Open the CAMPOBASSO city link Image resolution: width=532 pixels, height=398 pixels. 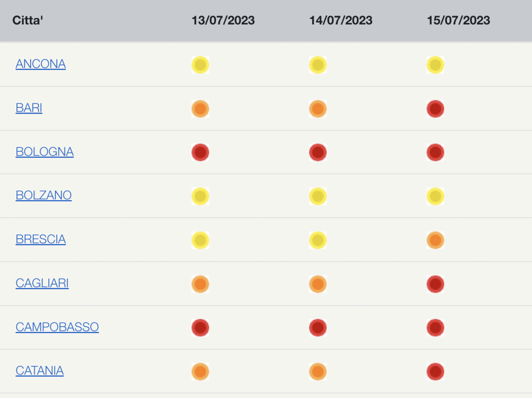pyautogui.click(x=57, y=327)
